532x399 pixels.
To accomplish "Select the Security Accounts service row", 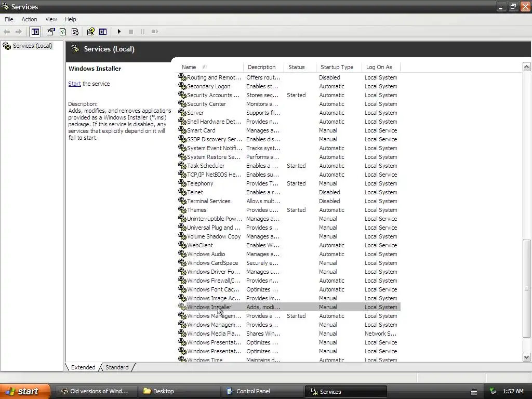I will point(289,95).
